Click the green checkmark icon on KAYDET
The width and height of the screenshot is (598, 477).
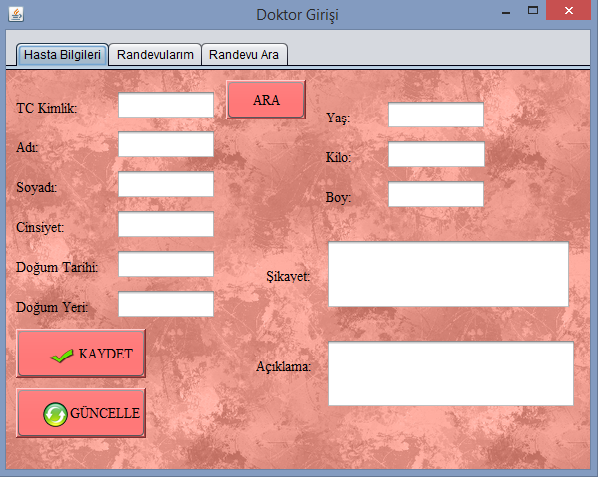click(x=62, y=356)
